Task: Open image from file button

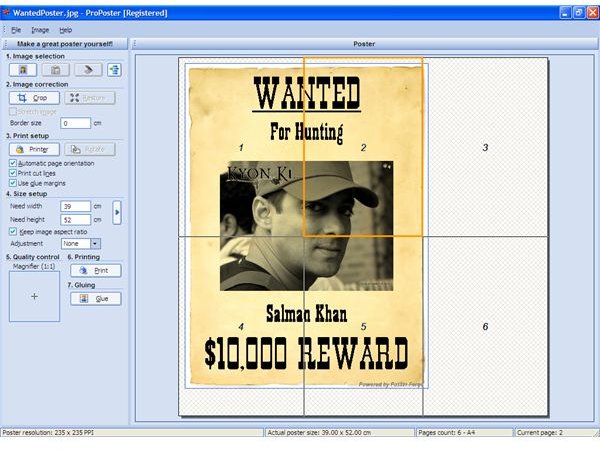Action: (x=23, y=70)
